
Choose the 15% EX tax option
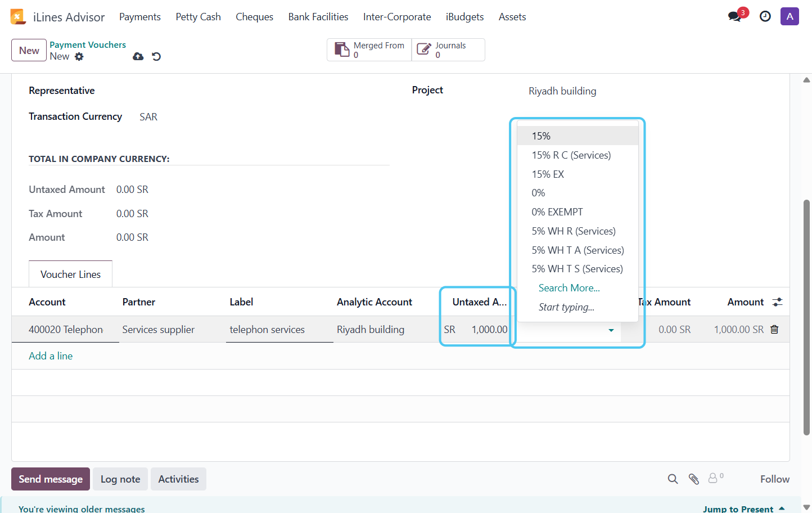tap(578, 174)
